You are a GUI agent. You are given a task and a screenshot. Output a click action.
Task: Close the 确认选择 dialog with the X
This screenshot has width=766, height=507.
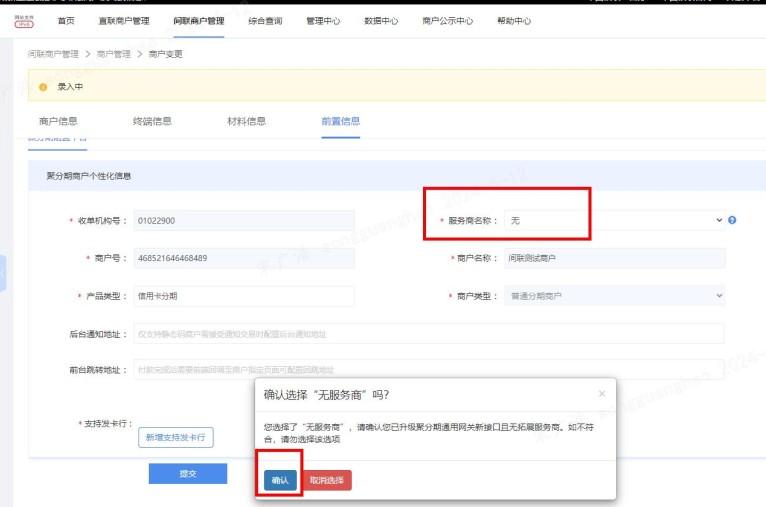tap(601, 394)
